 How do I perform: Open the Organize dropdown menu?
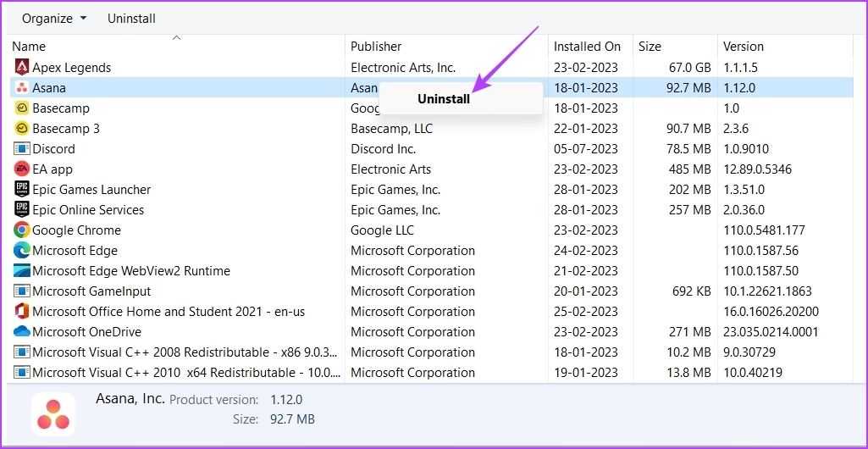pyautogui.click(x=54, y=18)
